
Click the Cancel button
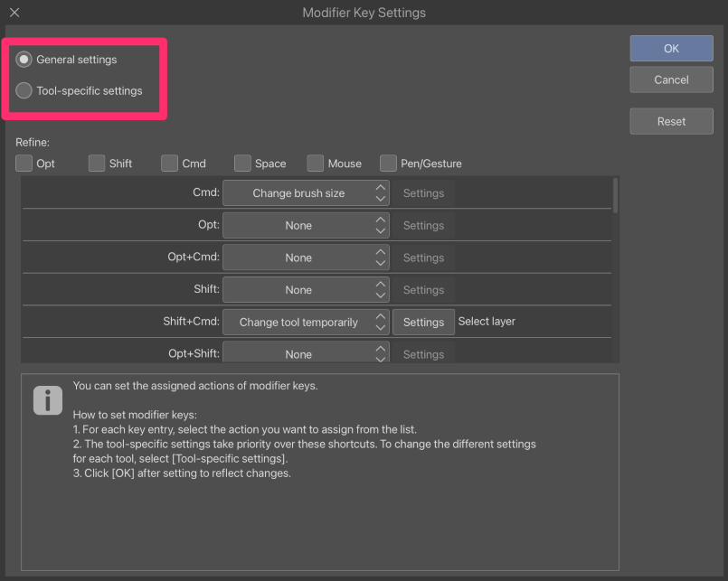click(671, 80)
